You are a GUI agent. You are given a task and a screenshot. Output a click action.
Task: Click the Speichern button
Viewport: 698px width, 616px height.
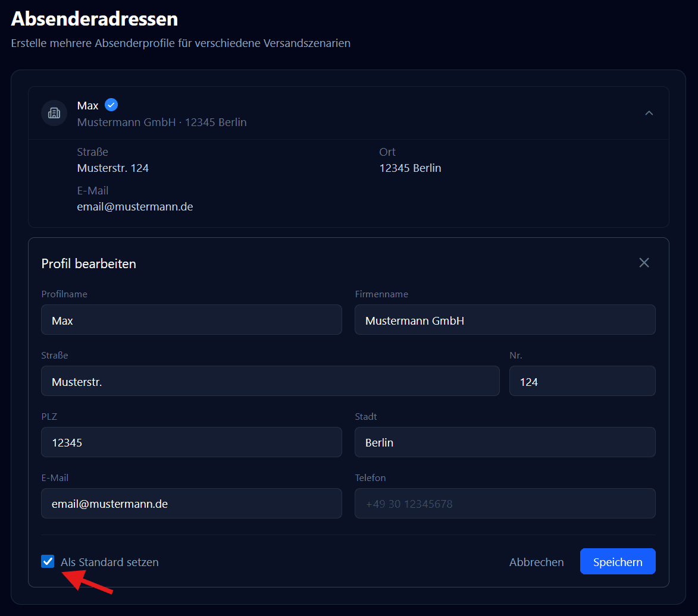coord(618,561)
